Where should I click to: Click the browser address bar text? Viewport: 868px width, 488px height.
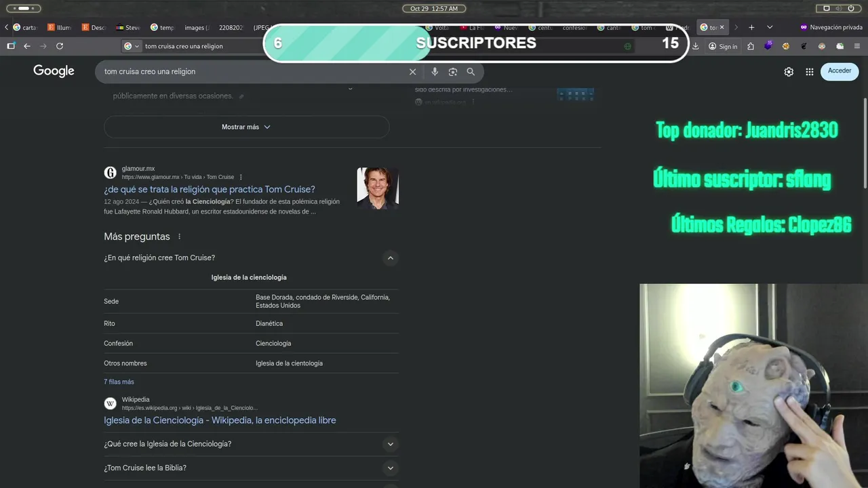tap(184, 46)
